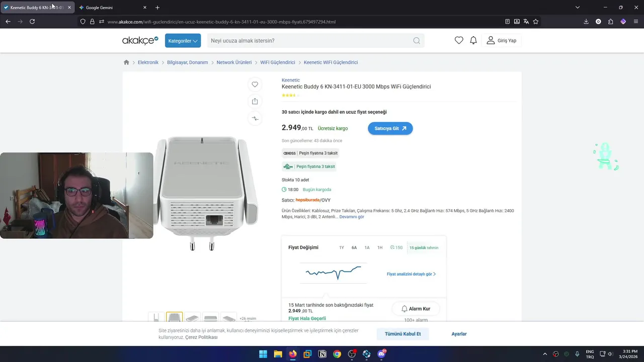
Task: Select 15G price forecast range
Action: tap(396, 247)
